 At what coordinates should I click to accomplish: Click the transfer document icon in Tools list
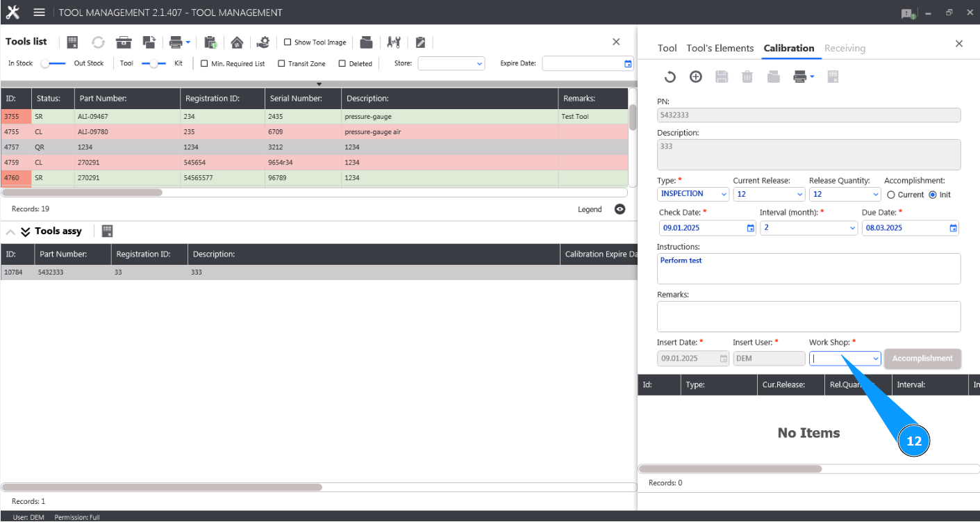pos(149,42)
